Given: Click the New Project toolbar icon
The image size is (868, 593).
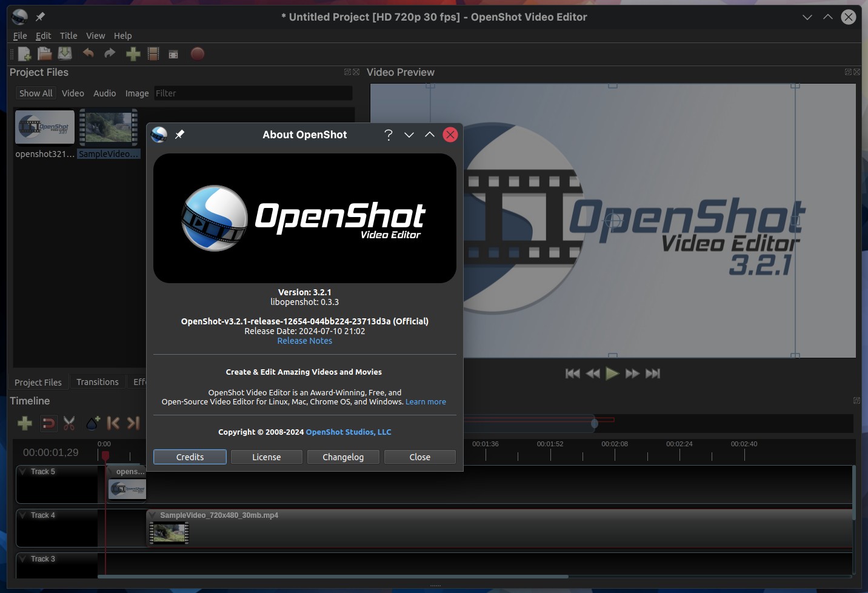Looking at the screenshot, I should [x=24, y=54].
